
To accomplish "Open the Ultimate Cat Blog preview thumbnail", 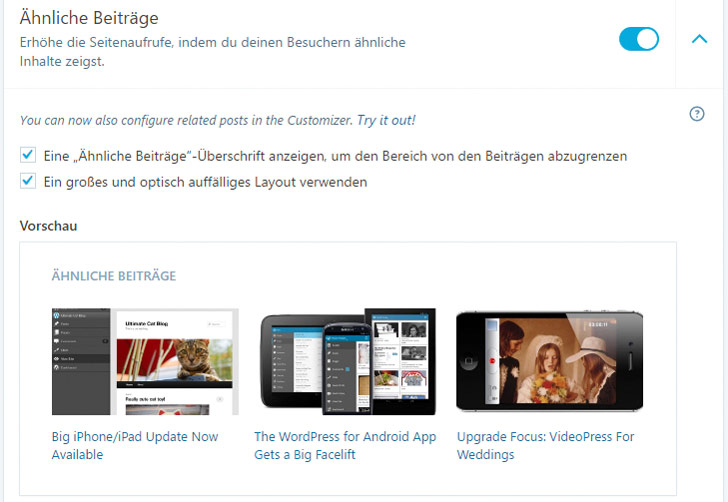I will (x=145, y=361).
